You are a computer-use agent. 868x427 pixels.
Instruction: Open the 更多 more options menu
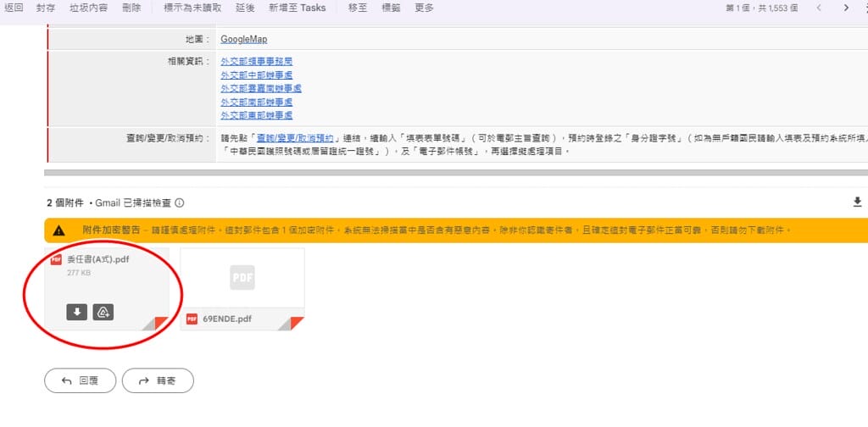coord(425,8)
